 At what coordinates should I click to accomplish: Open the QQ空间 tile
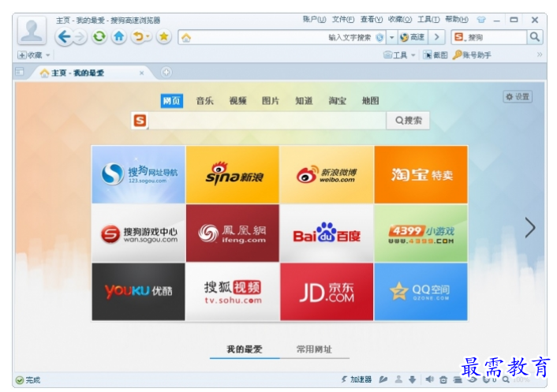click(421, 292)
